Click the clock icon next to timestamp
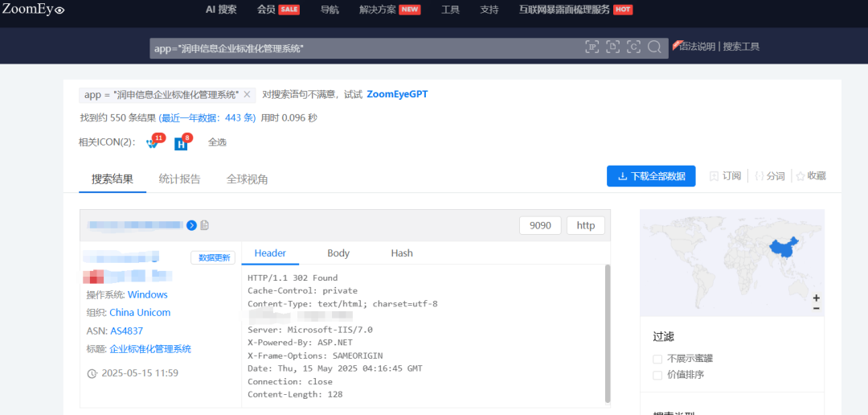Viewport: 868px width, 415px height. click(x=92, y=373)
